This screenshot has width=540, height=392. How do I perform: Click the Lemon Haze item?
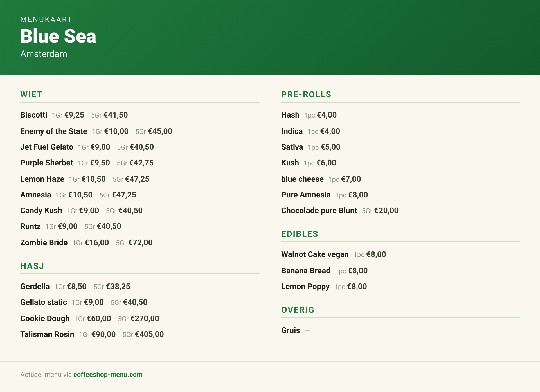pos(42,179)
